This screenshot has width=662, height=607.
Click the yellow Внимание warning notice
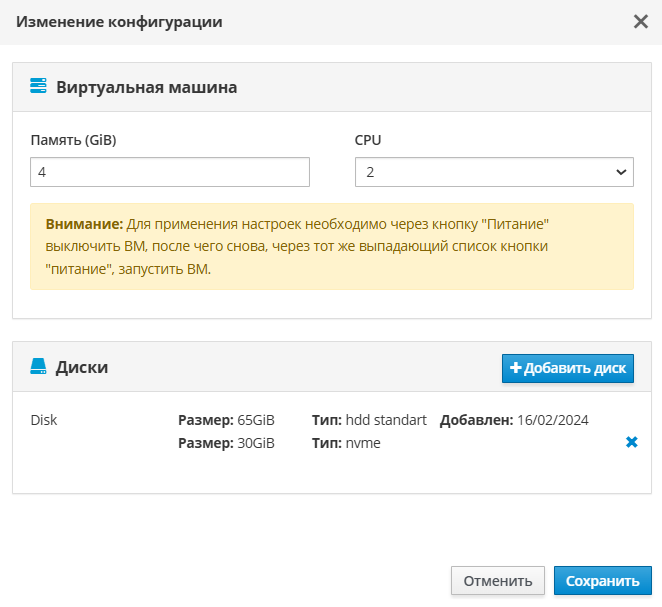click(331, 246)
